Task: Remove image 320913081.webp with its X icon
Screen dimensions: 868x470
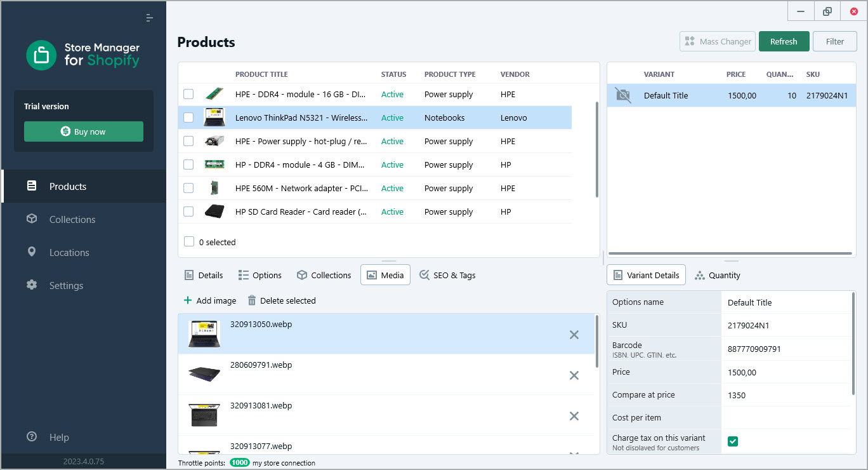Action: point(574,416)
